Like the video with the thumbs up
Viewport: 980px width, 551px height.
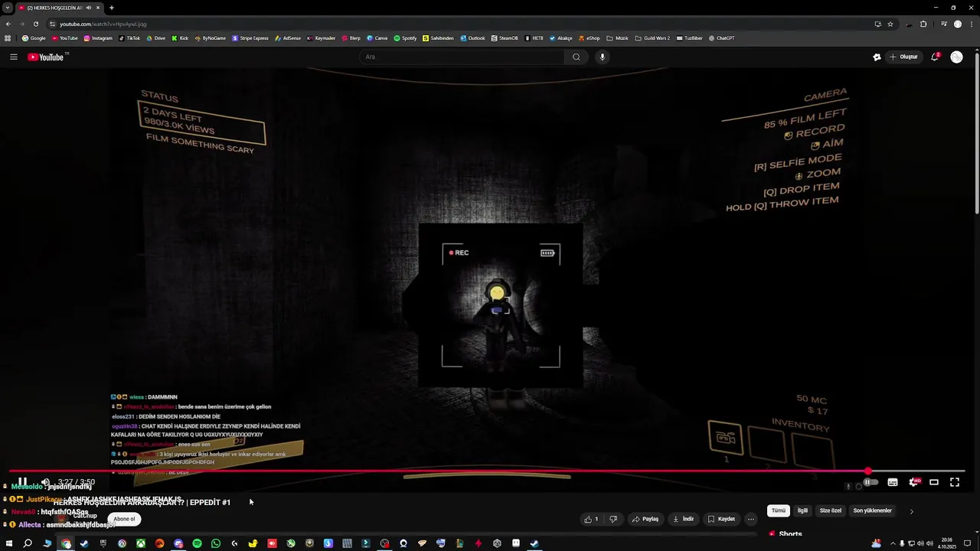coord(591,519)
